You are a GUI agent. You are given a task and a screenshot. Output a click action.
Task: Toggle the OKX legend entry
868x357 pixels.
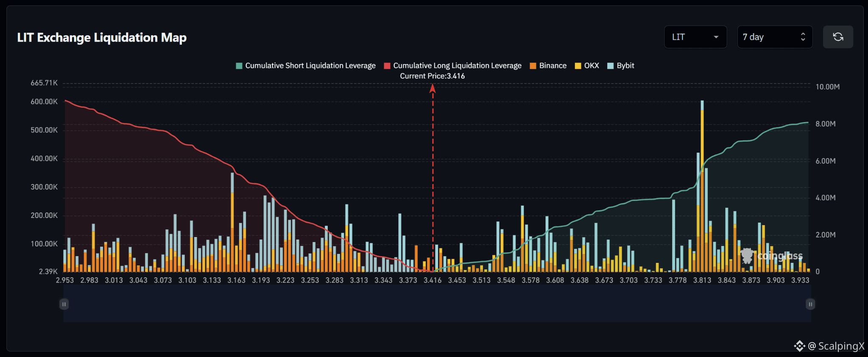point(587,66)
